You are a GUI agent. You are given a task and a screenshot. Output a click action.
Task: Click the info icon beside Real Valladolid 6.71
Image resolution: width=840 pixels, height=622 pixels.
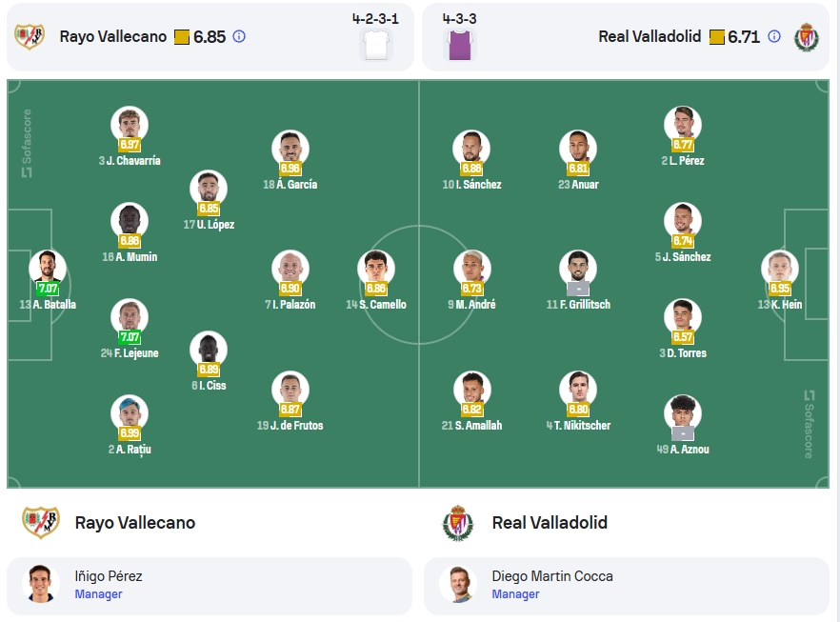pos(774,36)
